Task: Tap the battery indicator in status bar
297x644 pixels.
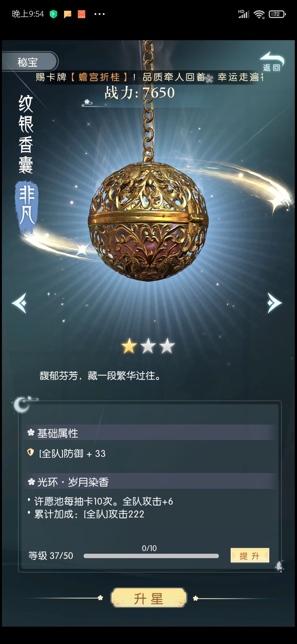Action: 277,14
